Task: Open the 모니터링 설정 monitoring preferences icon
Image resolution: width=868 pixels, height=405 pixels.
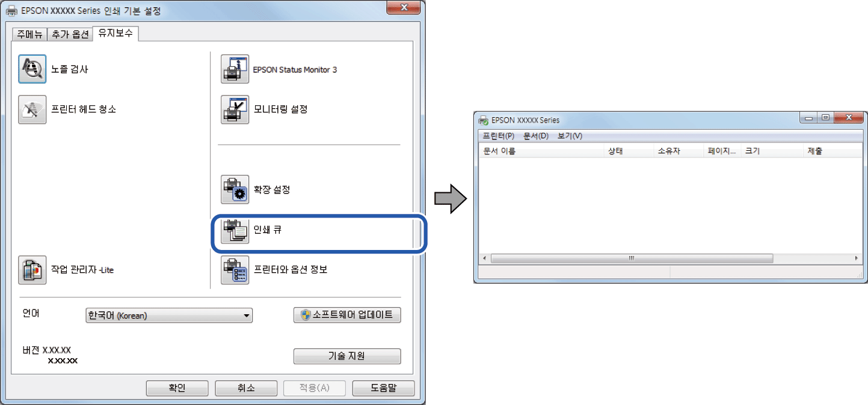Action: coord(235,109)
